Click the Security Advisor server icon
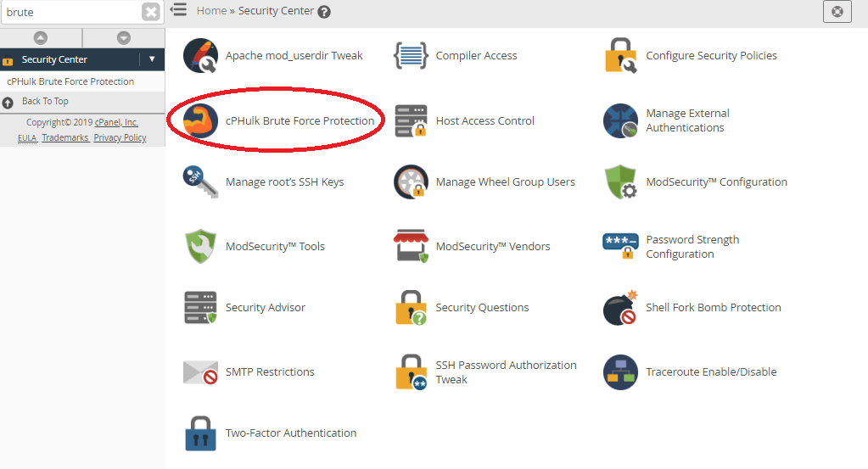The image size is (868, 469). (x=200, y=308)
